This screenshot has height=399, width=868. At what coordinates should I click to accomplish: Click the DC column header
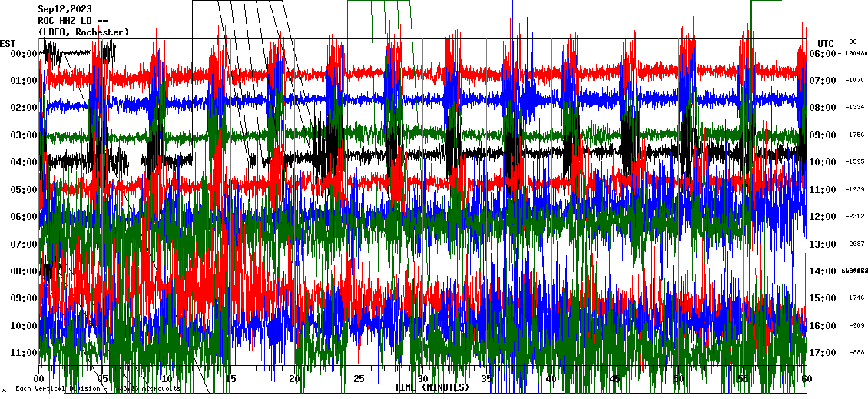[853, 42]
